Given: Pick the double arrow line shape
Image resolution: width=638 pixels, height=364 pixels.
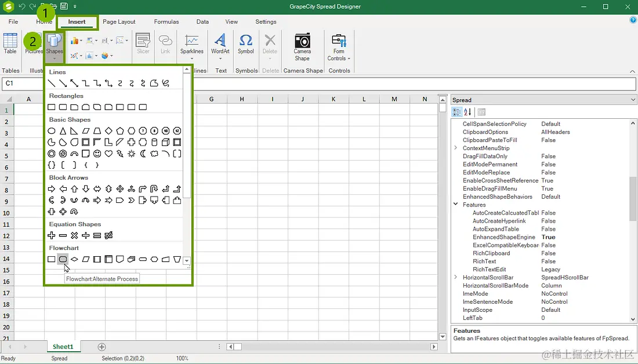Looking at the screenshot, I should click(x=74, y=83).
